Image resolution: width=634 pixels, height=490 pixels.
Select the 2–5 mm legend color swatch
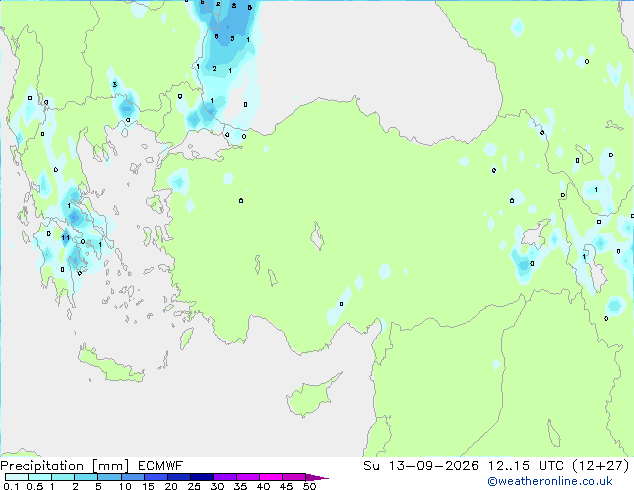coord(86,477)
